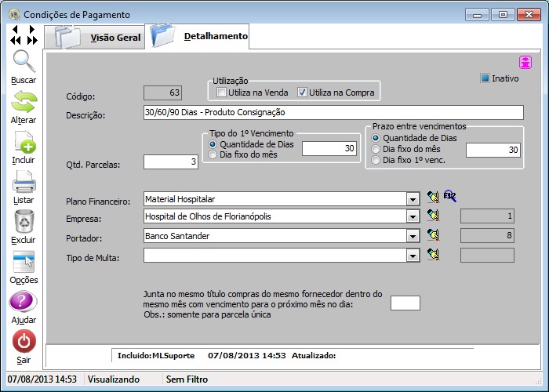Click the Listar printer icon
Screen dimensions: 549x392
(x=24, y=183)
